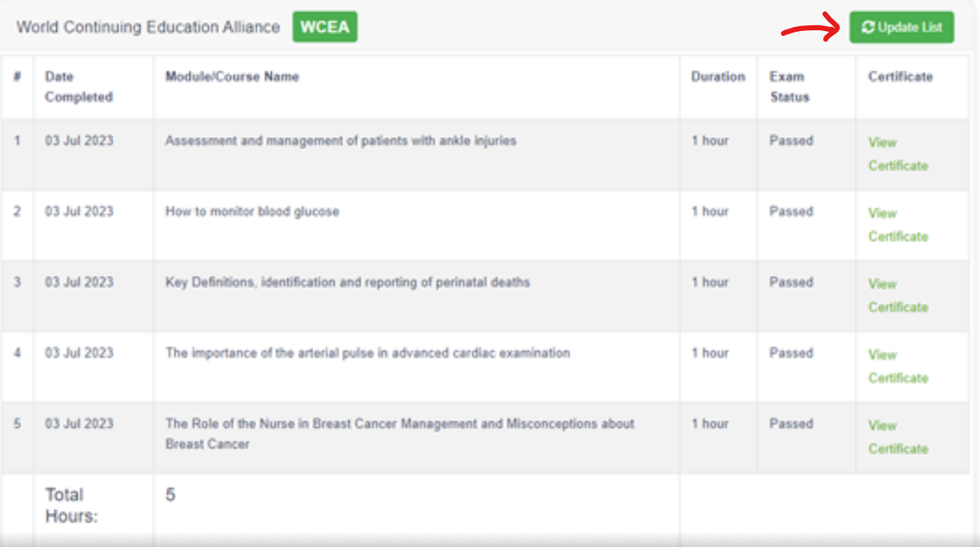Select the Total Hours value of 5
This screenshot has width=980, height=547.
click(x=169, y=494)
